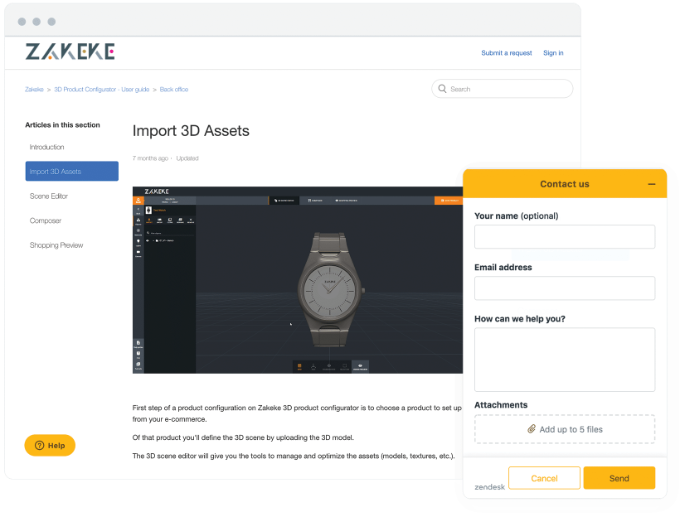Open the Submit a request link
This screenshot has width=680, height=530.
click(506, 53)
